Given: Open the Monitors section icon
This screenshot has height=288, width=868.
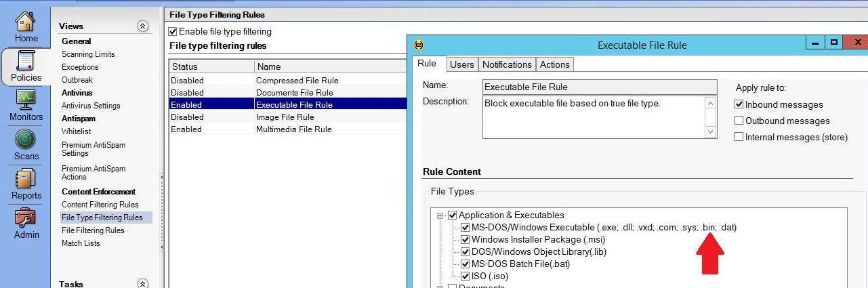Looking at the screenshot, I should click(25, 100).
